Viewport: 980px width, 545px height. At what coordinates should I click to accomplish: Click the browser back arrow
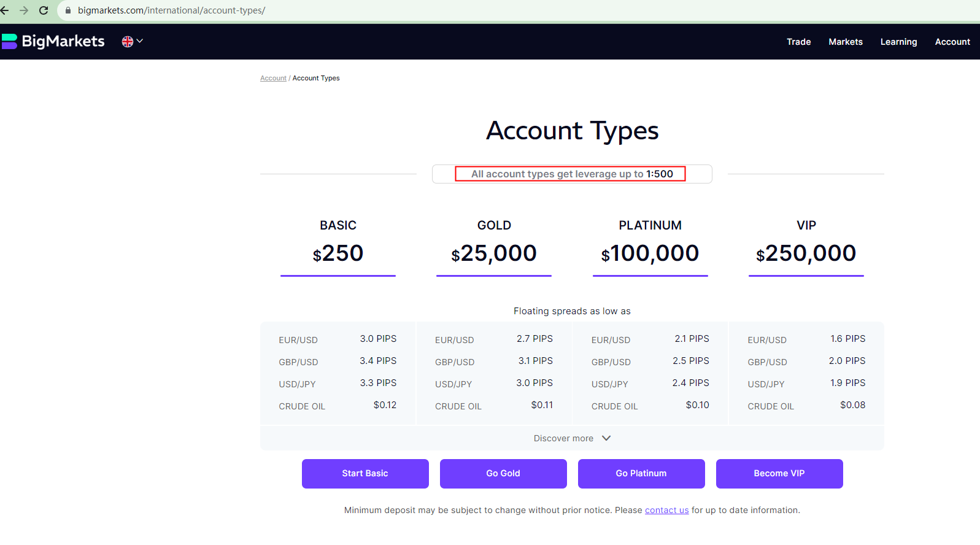click(x=5, y=10)
